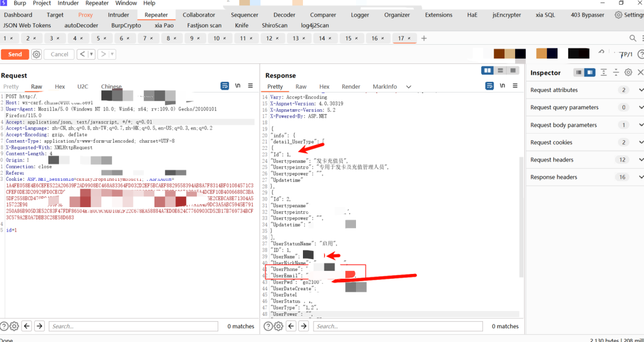This screenshot has width=644, height=342.
Task: Open the forward-history dropdown arrow
Action: click(112, 54)
